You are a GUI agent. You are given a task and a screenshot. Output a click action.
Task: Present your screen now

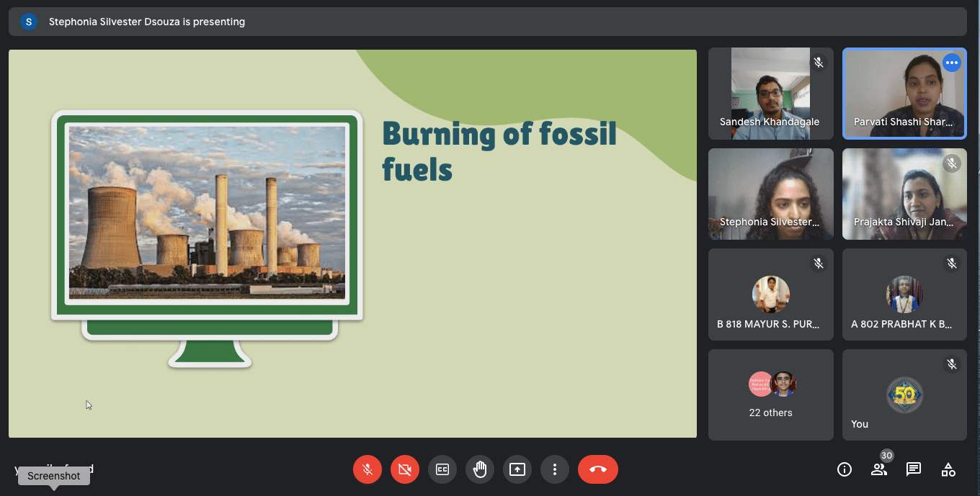[x=517, y=469]
